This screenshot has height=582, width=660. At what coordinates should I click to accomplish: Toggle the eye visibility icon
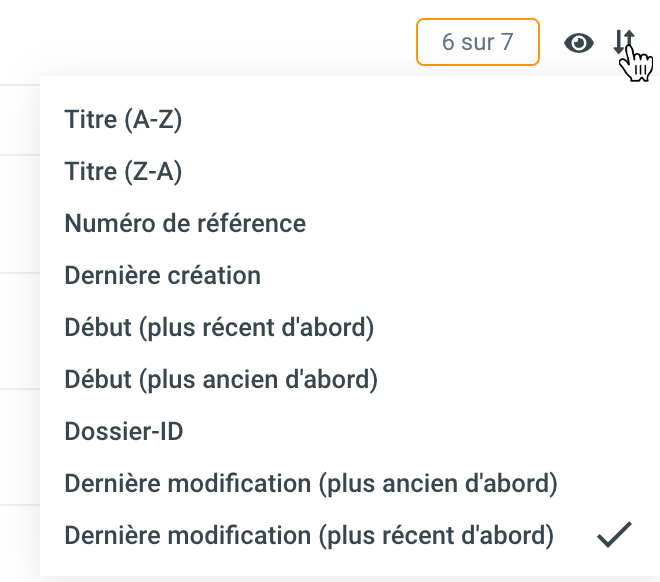[579, 43]
